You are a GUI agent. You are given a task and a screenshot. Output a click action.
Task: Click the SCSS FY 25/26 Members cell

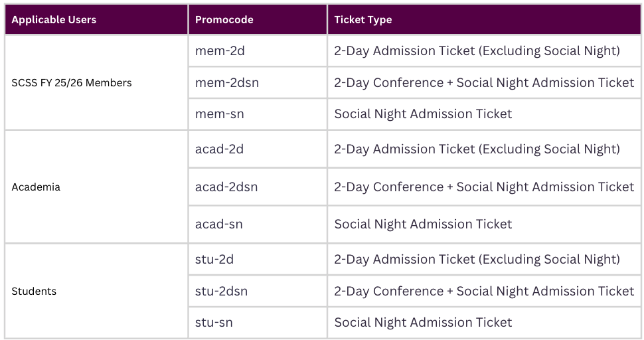click(x=96, y=82)
